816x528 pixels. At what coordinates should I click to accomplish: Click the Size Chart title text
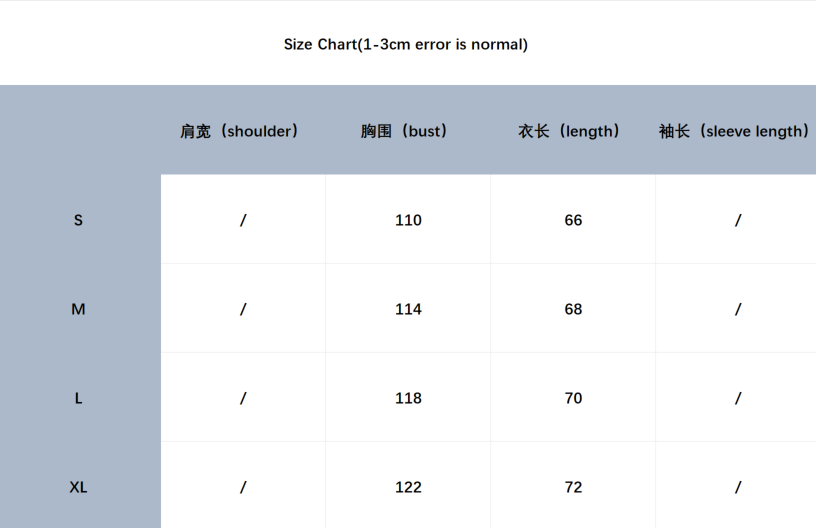tap(405, 44)
